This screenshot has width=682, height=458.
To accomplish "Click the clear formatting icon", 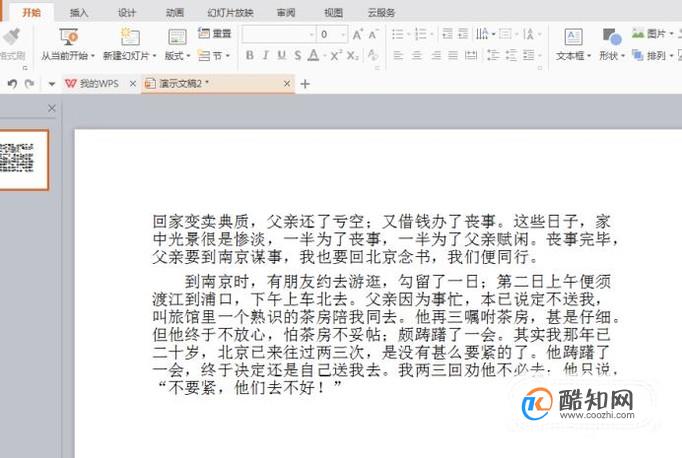I will [372, 55].
